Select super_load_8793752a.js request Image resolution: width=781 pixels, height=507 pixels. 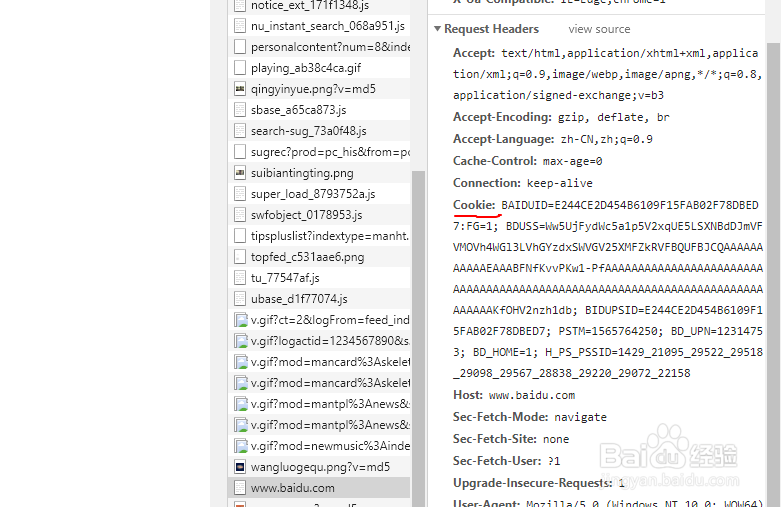[319, 194]
